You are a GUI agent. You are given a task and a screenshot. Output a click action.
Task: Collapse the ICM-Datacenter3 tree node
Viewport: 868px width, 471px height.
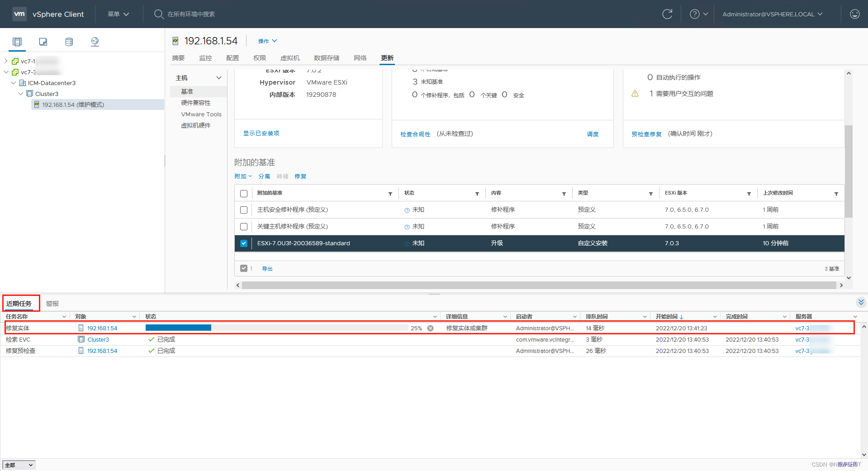click(x=13, y=83)
